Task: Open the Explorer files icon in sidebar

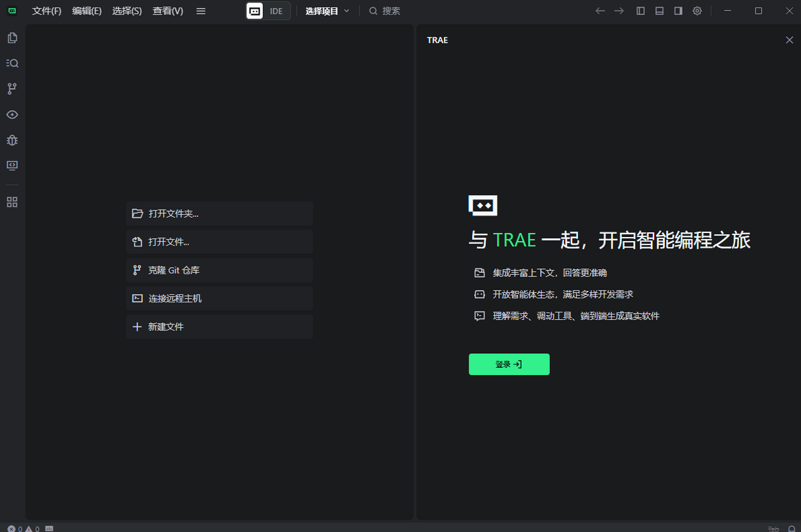Action: coord(12,38)
